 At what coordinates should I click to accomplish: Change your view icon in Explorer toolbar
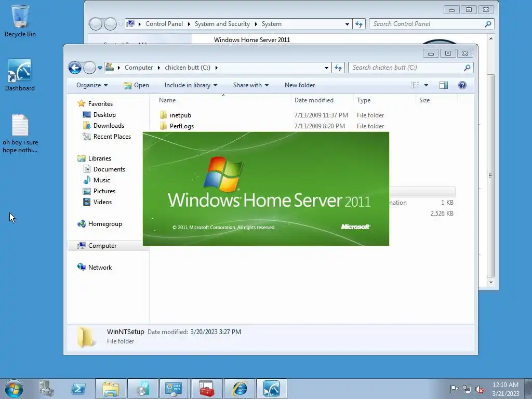tap(415, 85)
